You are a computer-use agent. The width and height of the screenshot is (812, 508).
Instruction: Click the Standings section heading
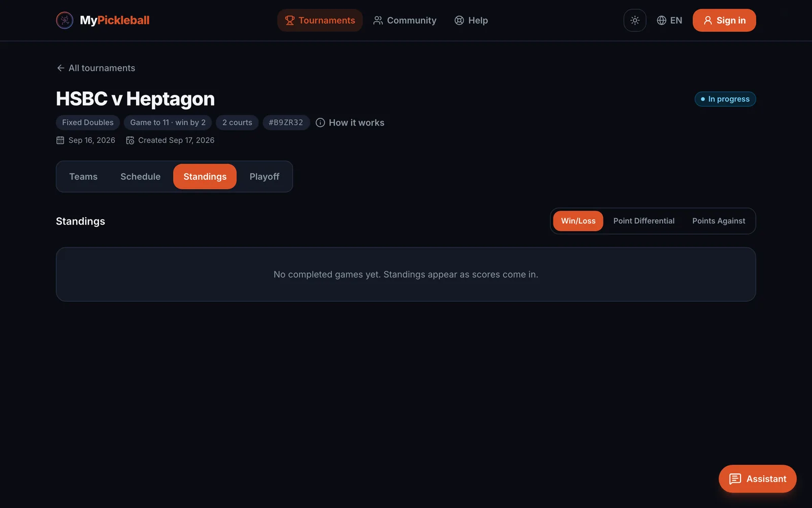[80, 221]
